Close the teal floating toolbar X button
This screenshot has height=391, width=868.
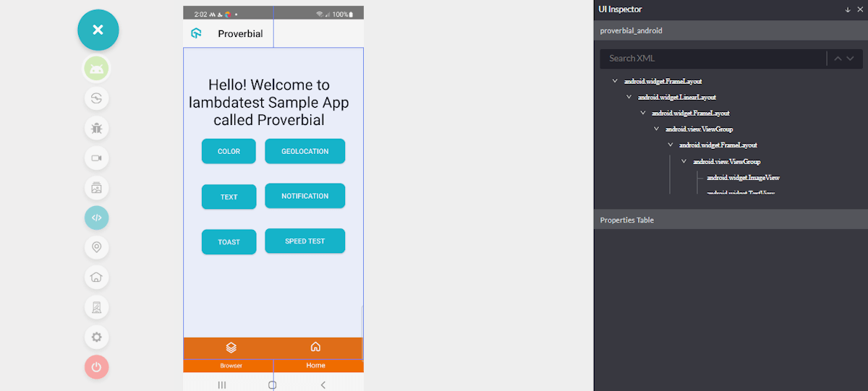[x=98, y=30]
